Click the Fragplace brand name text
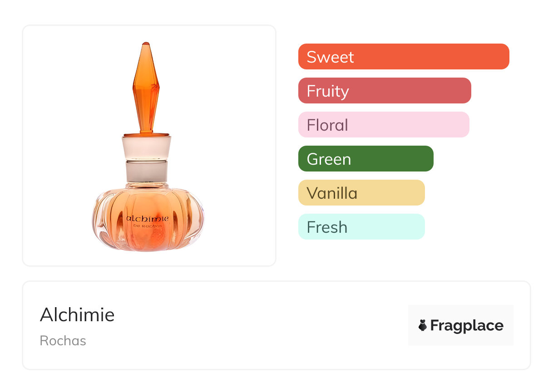 (x=467, y=325)
